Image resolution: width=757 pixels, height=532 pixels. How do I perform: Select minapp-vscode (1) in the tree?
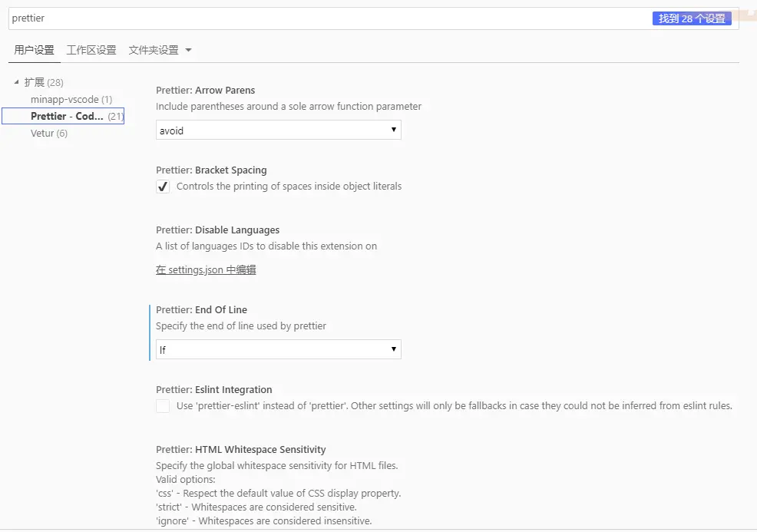tap(71, 100)
